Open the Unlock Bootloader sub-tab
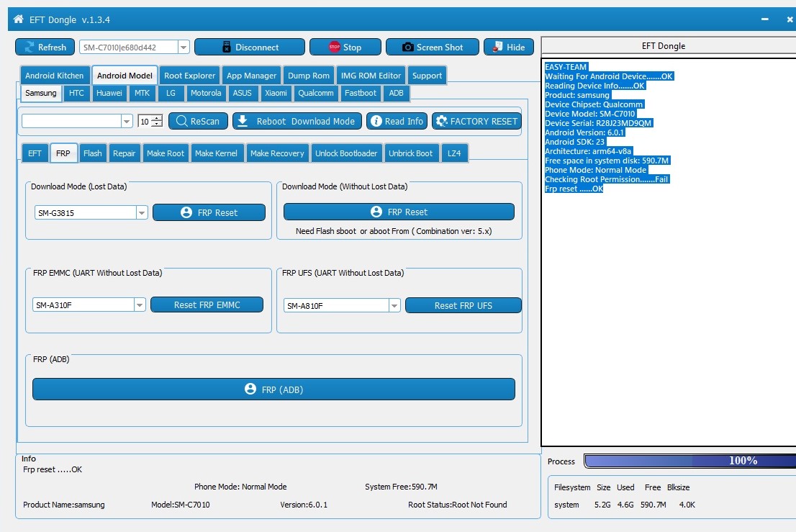 pyautogui.click(x=346, y=153)
